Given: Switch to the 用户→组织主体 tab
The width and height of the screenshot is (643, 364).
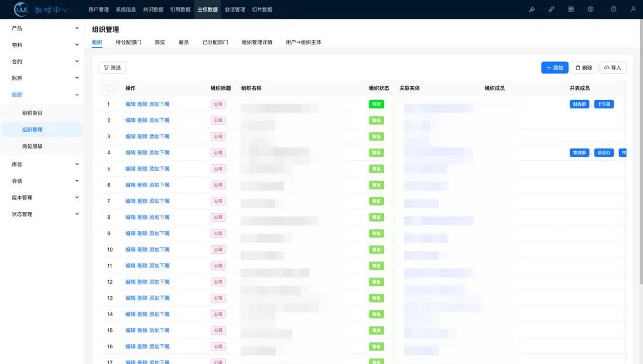Looking at the screenshot, I should pos(303,42).
